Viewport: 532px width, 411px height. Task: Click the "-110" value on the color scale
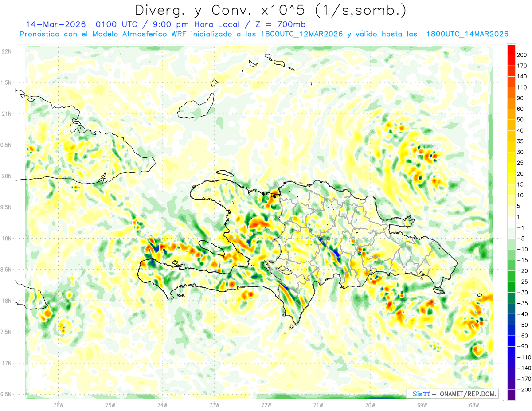point(524,357)
